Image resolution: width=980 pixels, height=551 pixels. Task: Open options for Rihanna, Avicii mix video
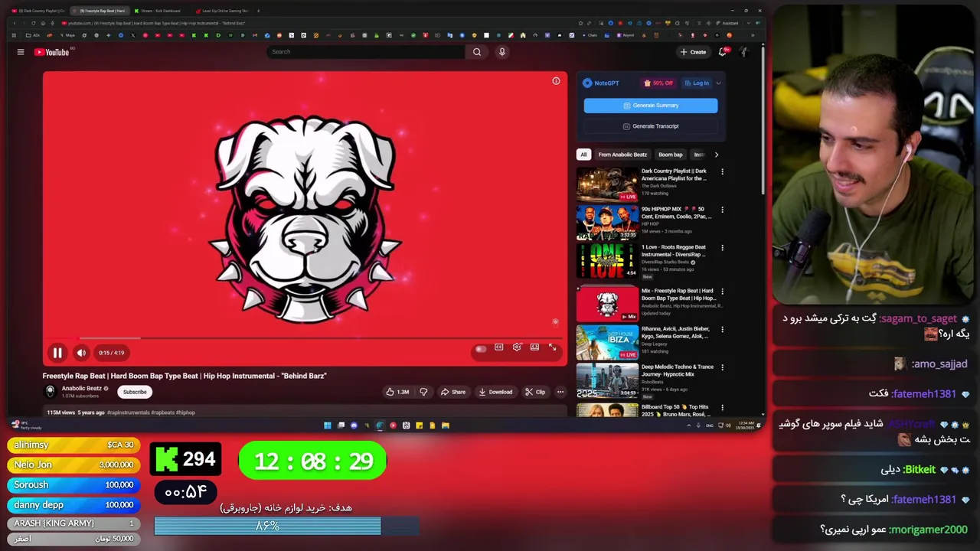click(722, 330)
